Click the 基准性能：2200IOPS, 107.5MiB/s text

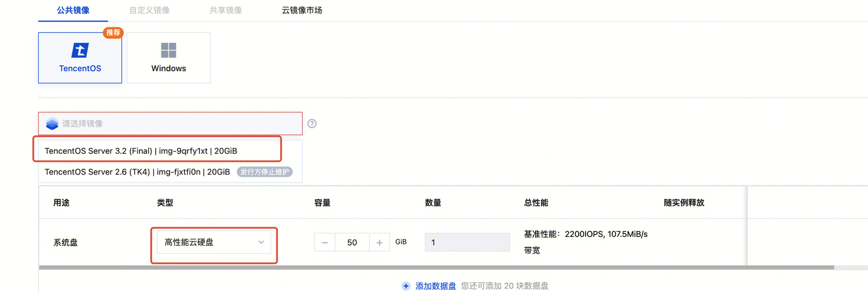pos(586,234)
